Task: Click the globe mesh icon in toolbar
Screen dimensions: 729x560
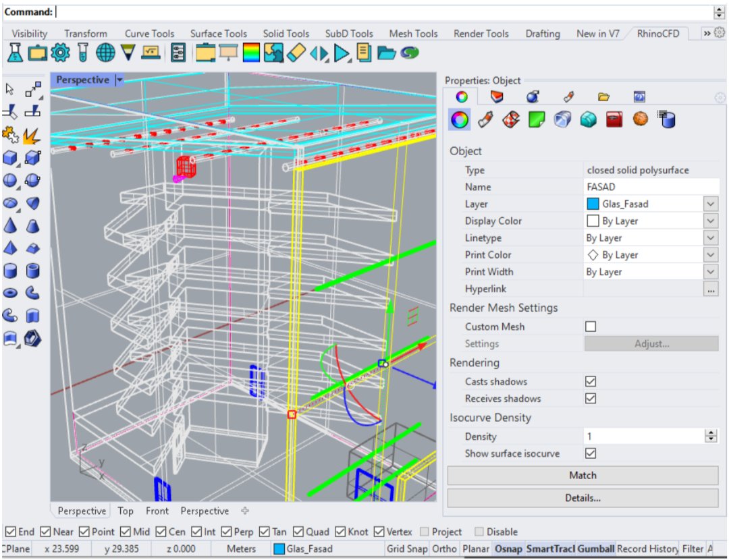Action: [105, 53]
